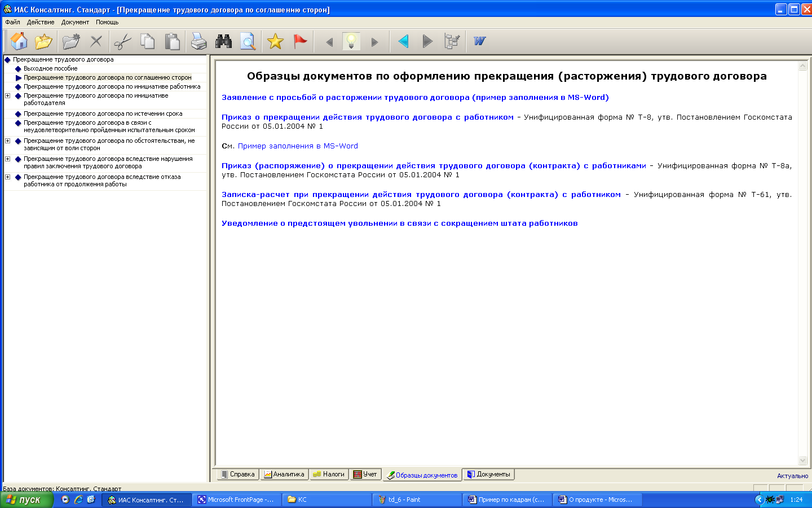
Task: Switch to Microsoft FrontPage taskbar button
Action: click(x=236, y=500)
